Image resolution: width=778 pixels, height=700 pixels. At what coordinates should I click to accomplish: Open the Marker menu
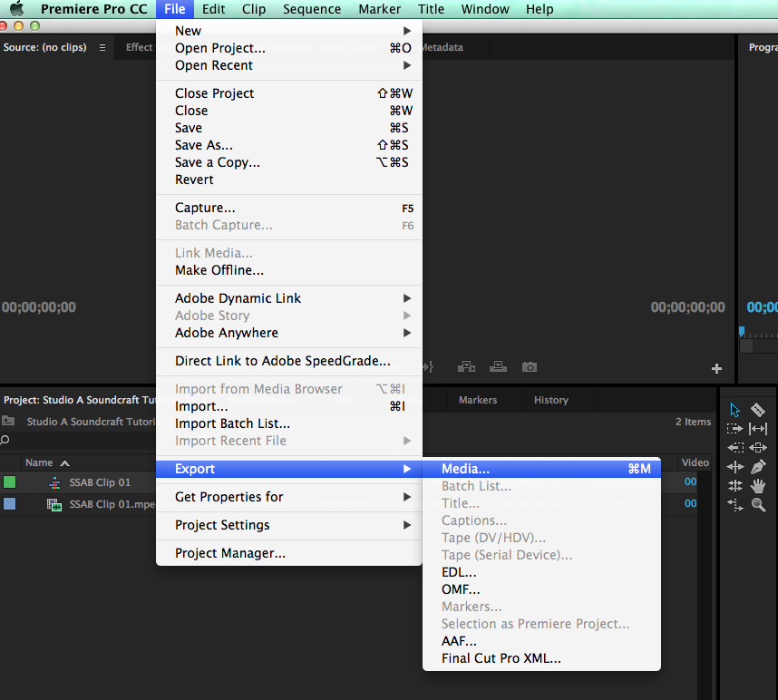tap(380, 9)
